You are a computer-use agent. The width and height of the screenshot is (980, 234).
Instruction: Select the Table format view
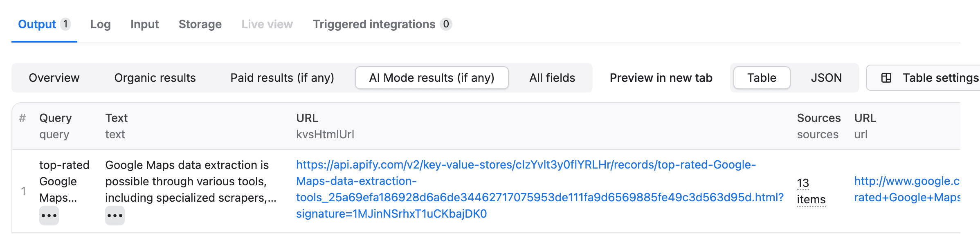(762, 78)
